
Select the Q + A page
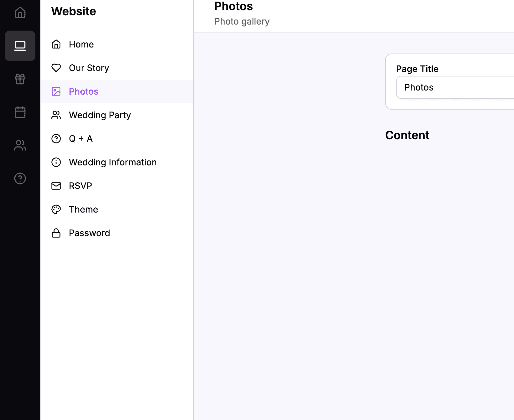81,139
